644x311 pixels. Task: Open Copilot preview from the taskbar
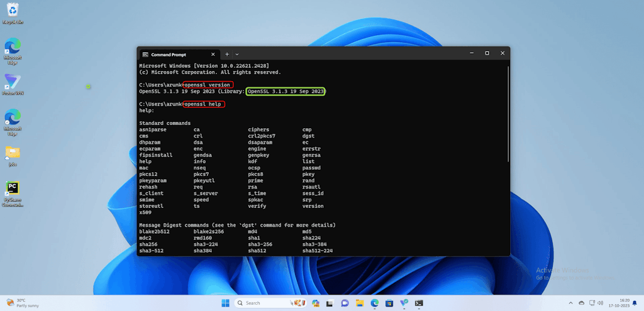click(316, 303)
